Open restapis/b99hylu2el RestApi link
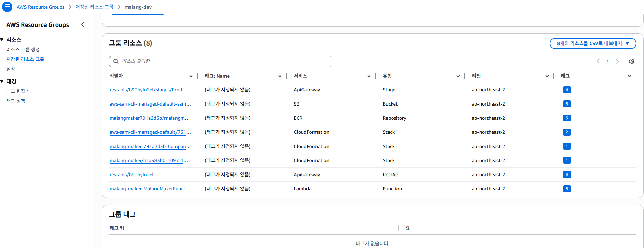 [132, 175]
